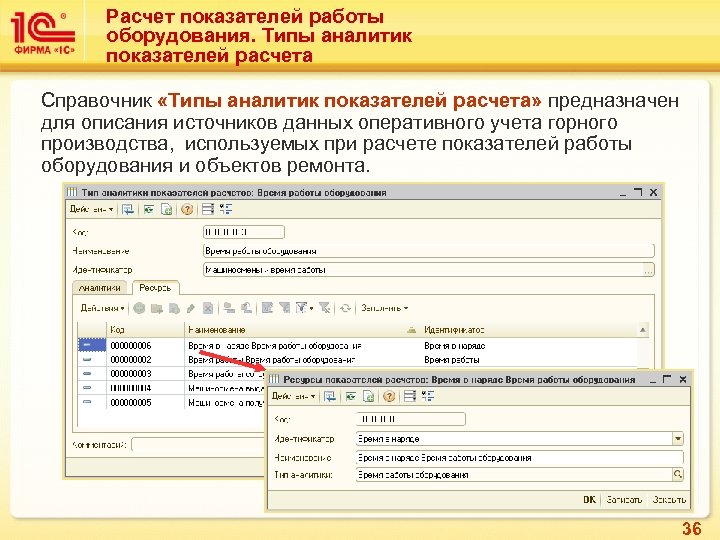Click the add folder icon in the resources toolbar

click(157, 308)
